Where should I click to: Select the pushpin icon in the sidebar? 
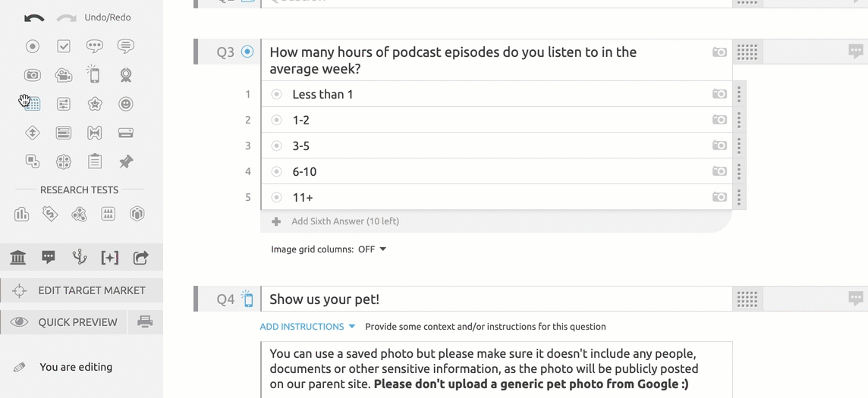click(x=126, y=161)
